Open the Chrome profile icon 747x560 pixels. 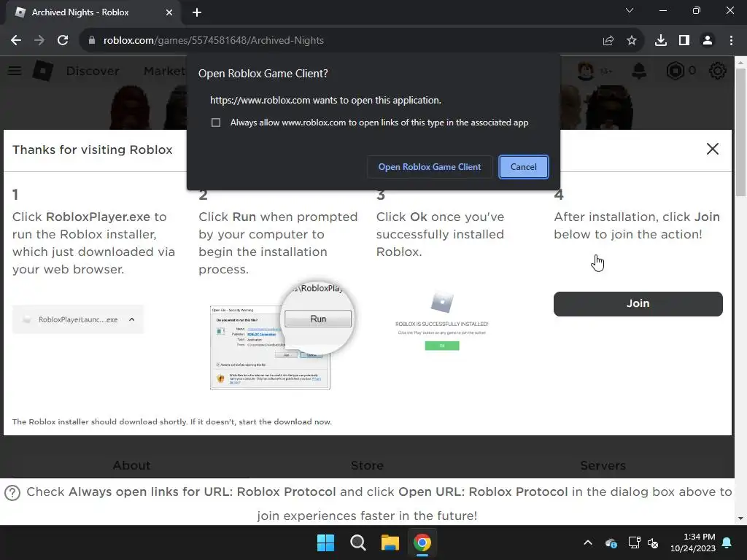tap(708, 41)
